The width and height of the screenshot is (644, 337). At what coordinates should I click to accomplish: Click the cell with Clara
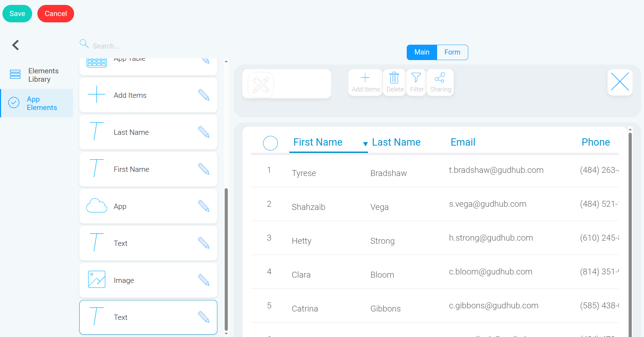pyautogui.click(x=301, y=275)
